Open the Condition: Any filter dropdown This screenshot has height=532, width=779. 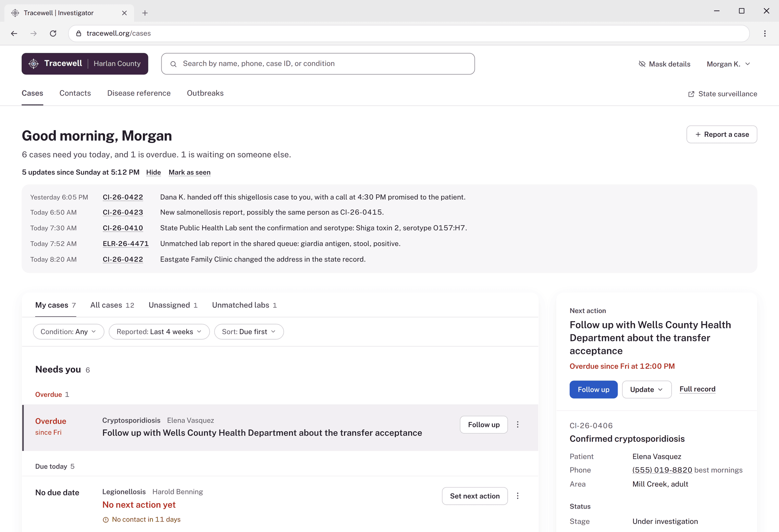pos(68,332)
